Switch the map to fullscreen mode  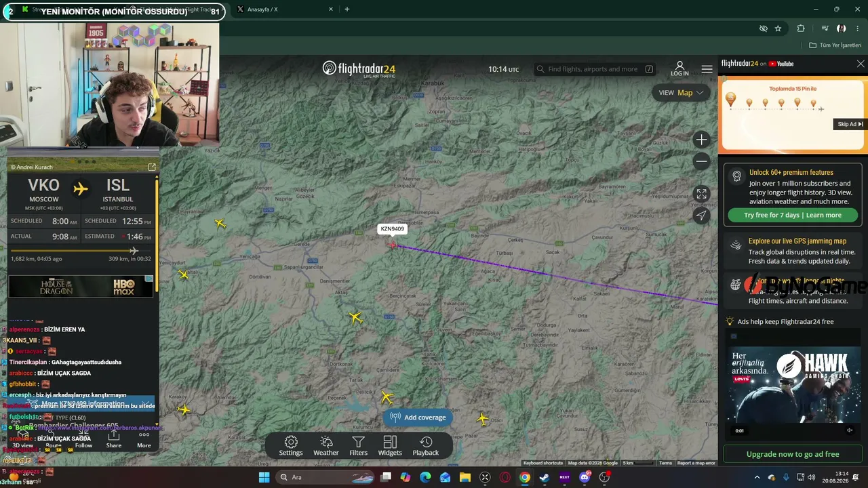(x=701, y=194)
